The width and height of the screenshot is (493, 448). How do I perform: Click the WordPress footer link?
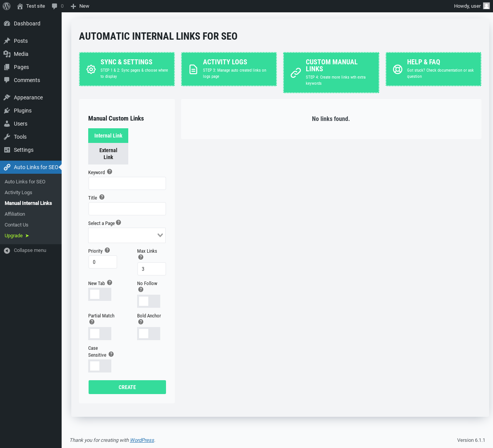click(x=142, y=440)
